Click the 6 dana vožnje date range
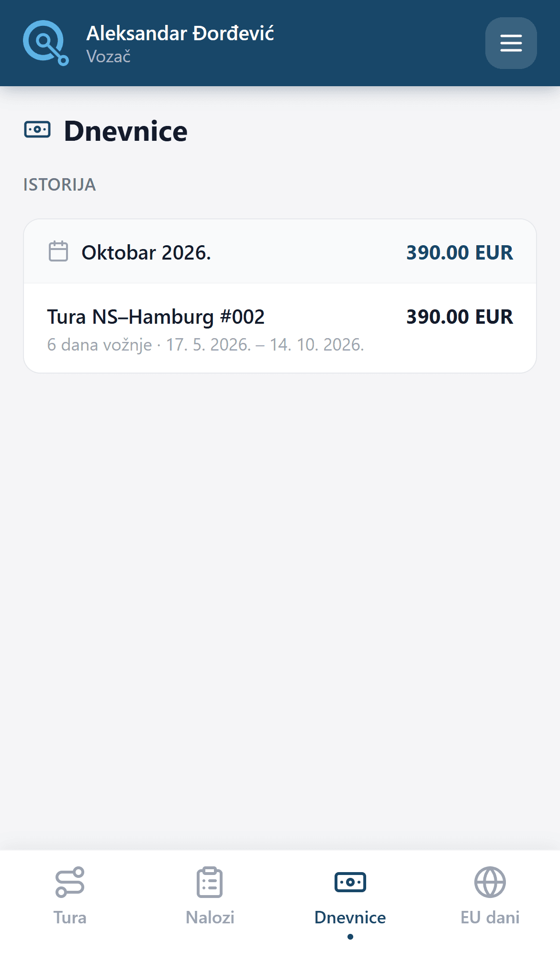 pos(205,345)
